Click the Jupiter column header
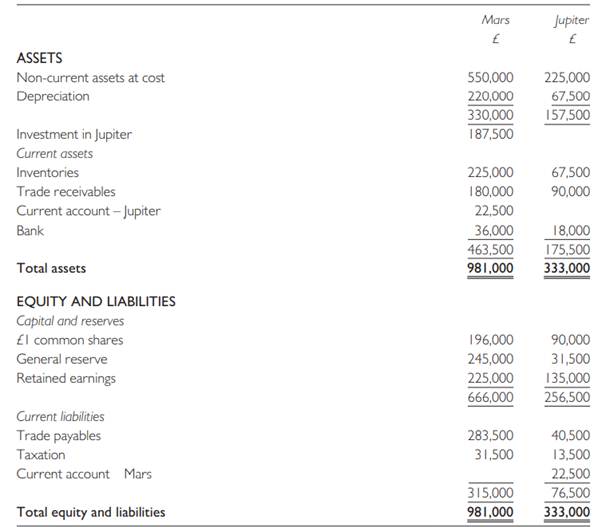This screenshot has height=527, width=602. [x=572, y=19]
